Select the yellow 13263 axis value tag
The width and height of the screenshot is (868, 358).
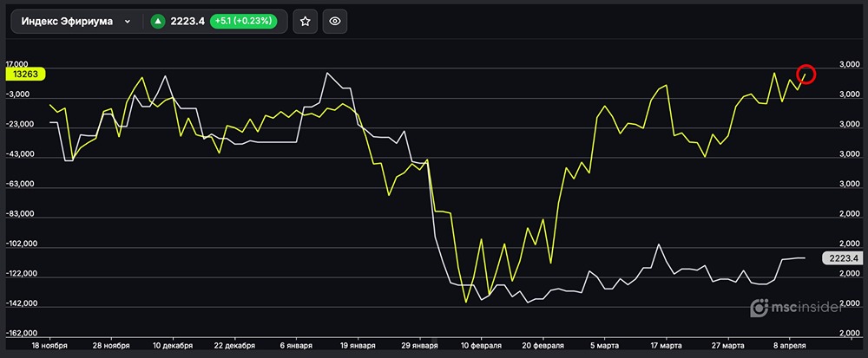coord(23,75)
